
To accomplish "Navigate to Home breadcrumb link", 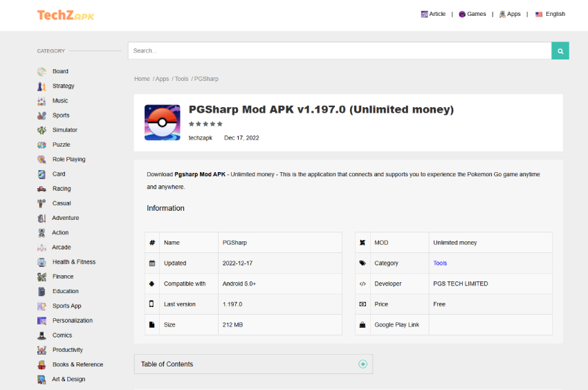I will coord(142,79).
